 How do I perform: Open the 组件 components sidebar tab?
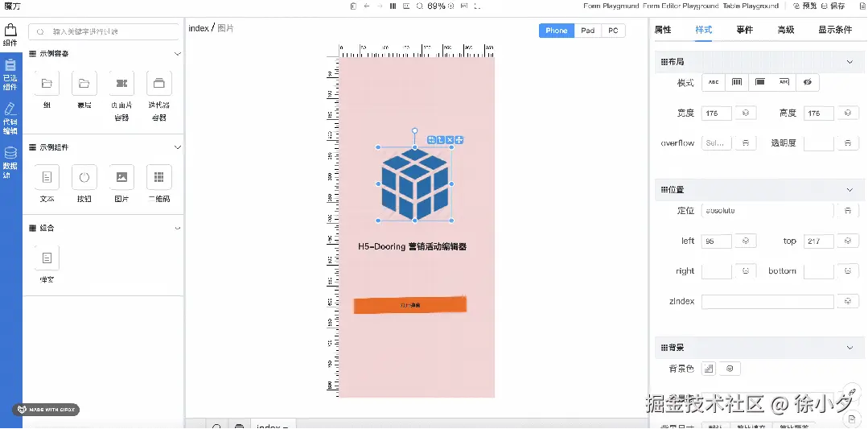coord(10,35)
